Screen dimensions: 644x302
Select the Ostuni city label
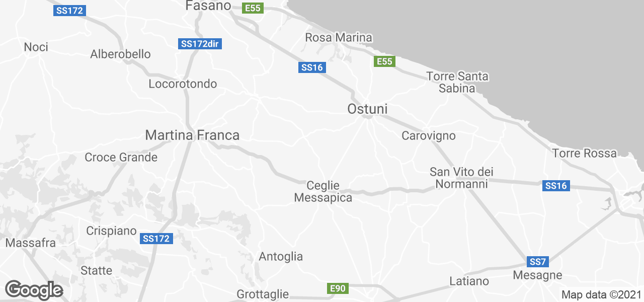click(367, 109)
